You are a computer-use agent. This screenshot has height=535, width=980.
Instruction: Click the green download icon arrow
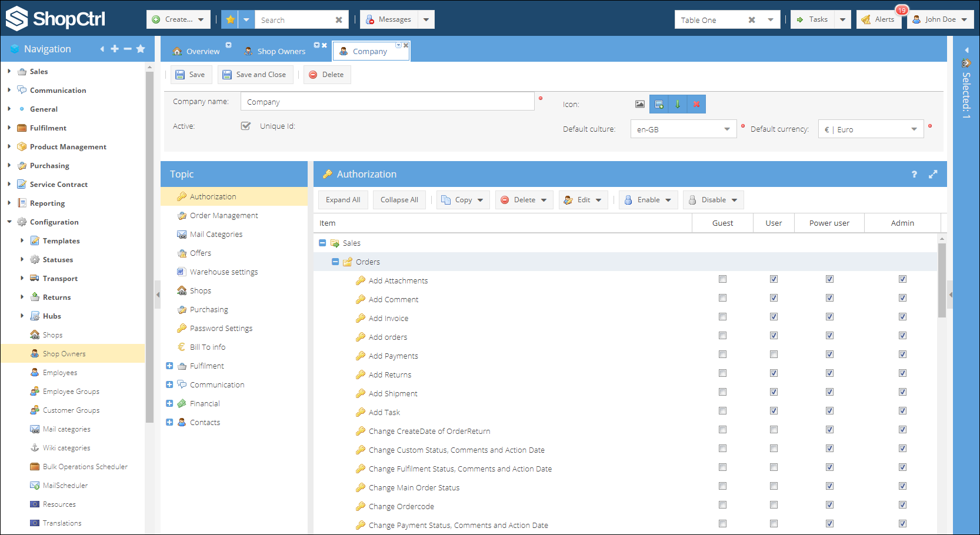coord(678,104)
